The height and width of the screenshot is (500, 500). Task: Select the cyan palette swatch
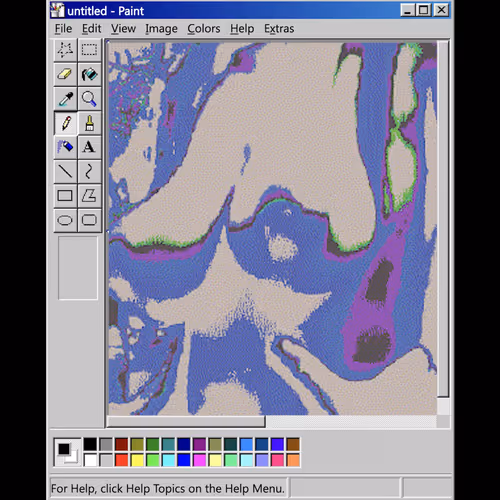(168, 460)
